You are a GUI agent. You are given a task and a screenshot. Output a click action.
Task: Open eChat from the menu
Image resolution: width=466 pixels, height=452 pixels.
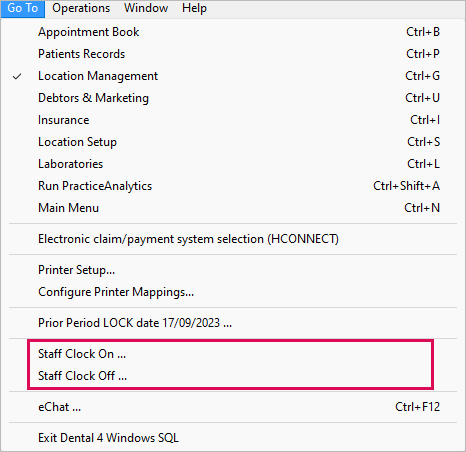[x=233, y=407]
